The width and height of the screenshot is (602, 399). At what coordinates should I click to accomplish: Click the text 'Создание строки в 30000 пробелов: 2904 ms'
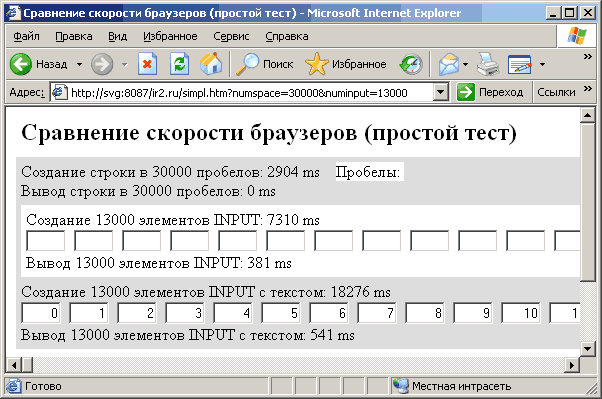pos(170,172)
